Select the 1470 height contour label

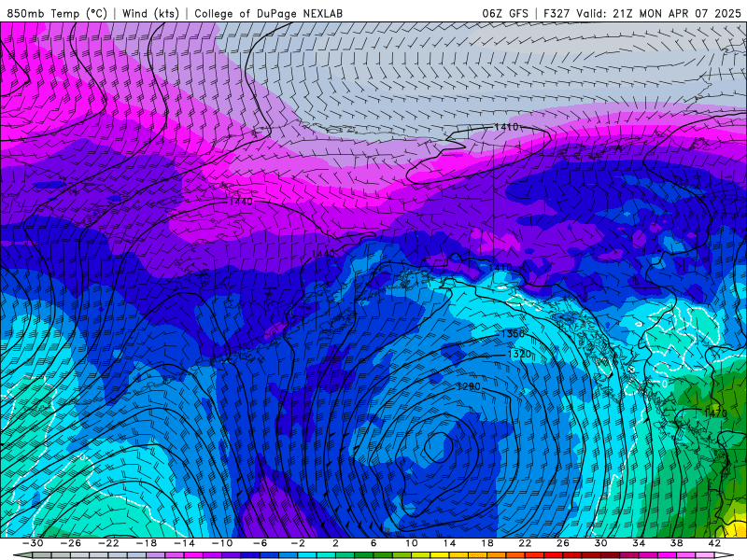click(x=715, y=413)
